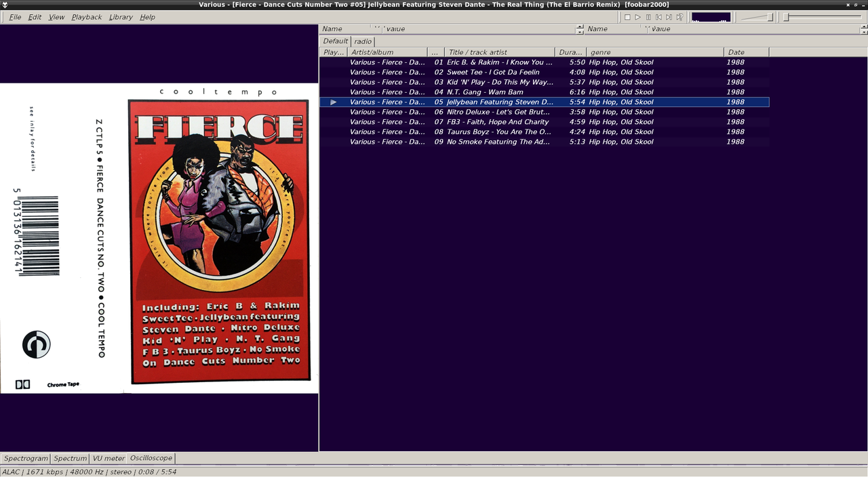The width and height of the screenshot is (868, 477).
Task: Click the 6:16 duration of track 04
Action: pyautogui.click(x=577, y=92)
